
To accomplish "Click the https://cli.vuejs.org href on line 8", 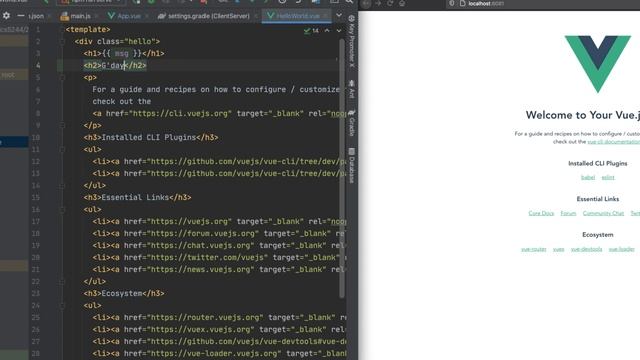I will click(x=180, y=113).
